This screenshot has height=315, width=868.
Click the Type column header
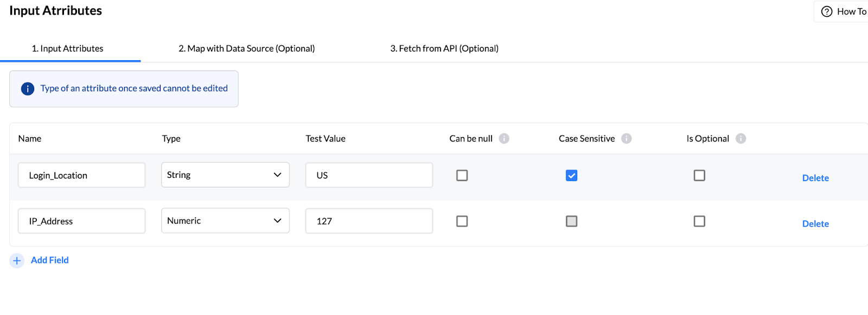pyautogui.click(x=171, y=139)
